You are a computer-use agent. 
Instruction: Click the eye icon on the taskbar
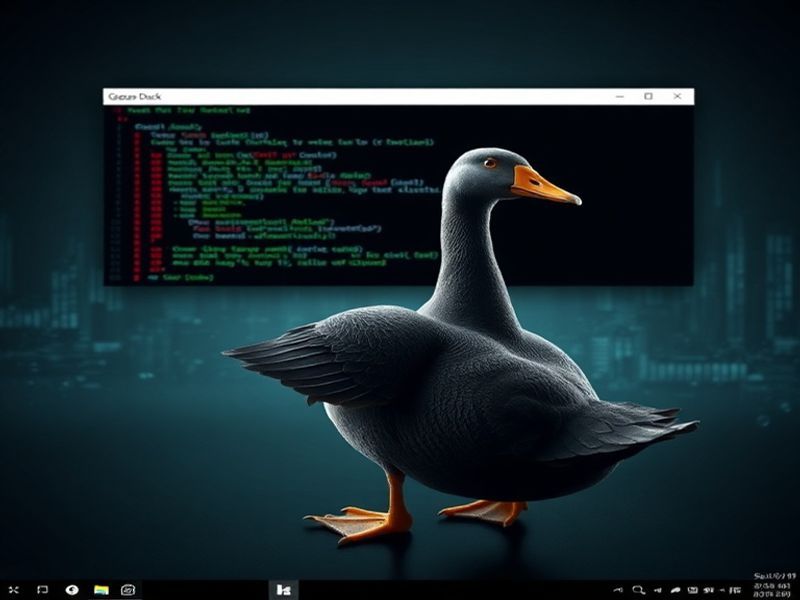(72, 590)
